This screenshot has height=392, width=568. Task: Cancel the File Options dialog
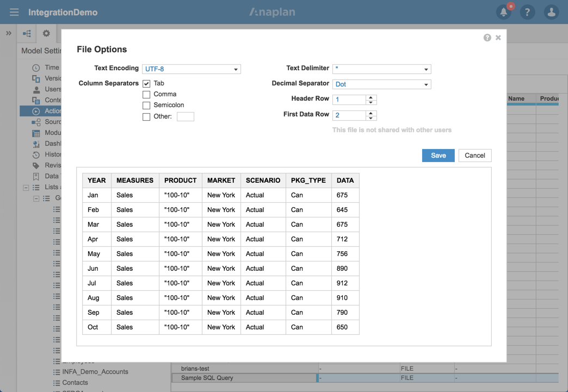coord(475,155)
